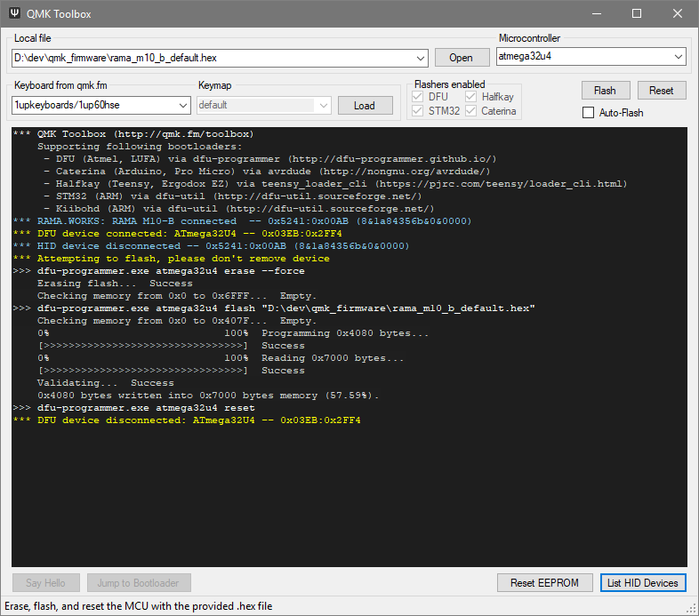Click the log line 'Attempting to flash, please don't remove device'
The height and width of the screenshot is (616, 699).
(171, 259)
